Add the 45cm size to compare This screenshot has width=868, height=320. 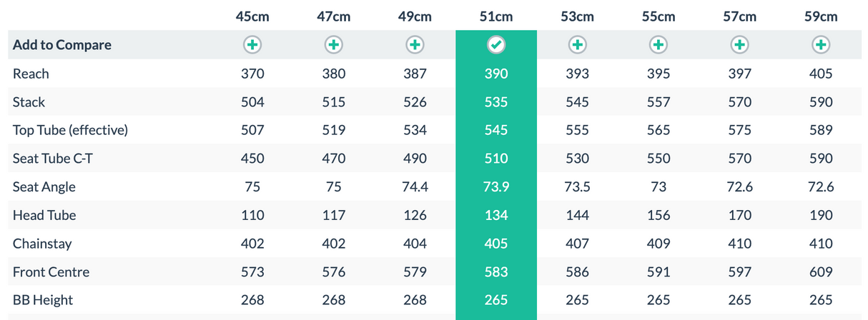tap(252, 45)
